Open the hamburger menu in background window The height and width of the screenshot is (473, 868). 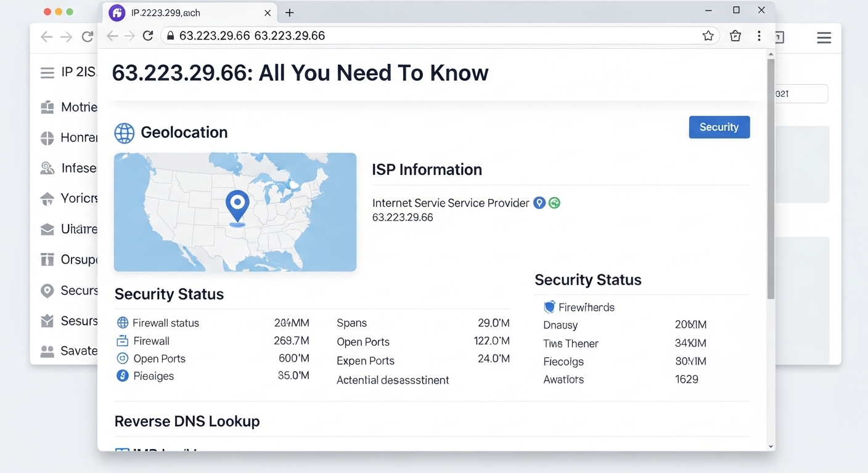[824, 38]
